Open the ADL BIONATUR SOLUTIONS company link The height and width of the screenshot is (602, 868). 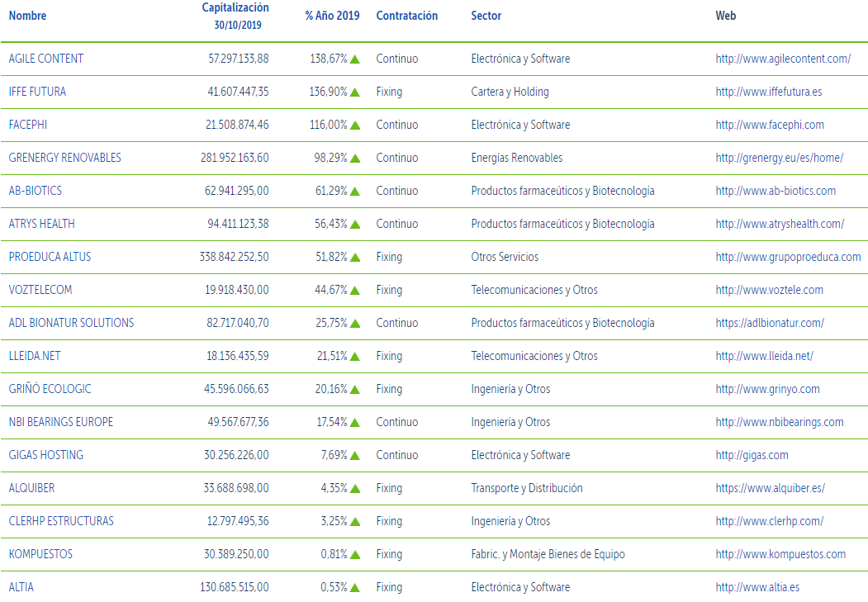point(71,323)
